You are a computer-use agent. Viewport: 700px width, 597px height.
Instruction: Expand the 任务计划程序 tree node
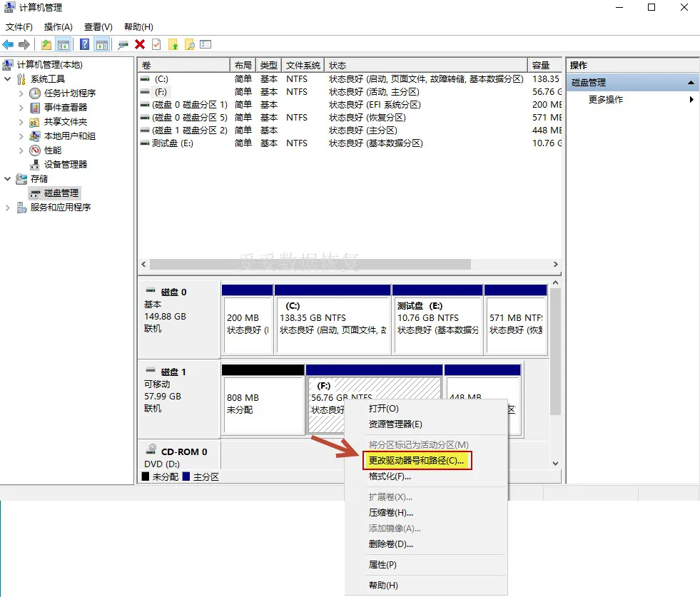(21, 93)
